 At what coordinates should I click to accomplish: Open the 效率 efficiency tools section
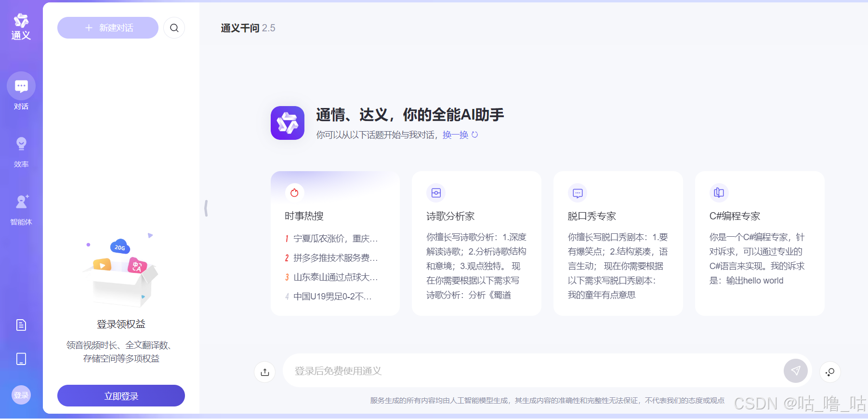pyautogui.click(x=21, y=152)
